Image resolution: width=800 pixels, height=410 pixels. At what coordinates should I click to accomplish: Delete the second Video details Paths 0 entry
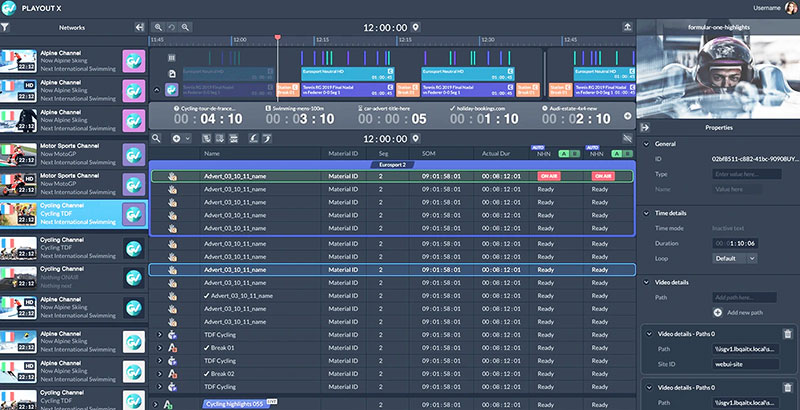788,388
